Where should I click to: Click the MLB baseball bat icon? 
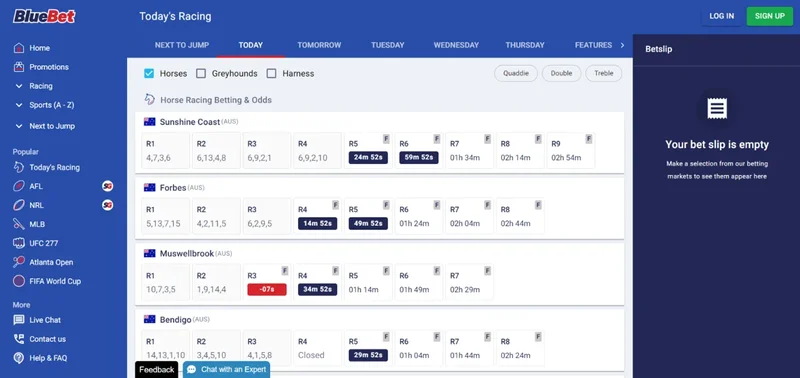click(19, 224)
